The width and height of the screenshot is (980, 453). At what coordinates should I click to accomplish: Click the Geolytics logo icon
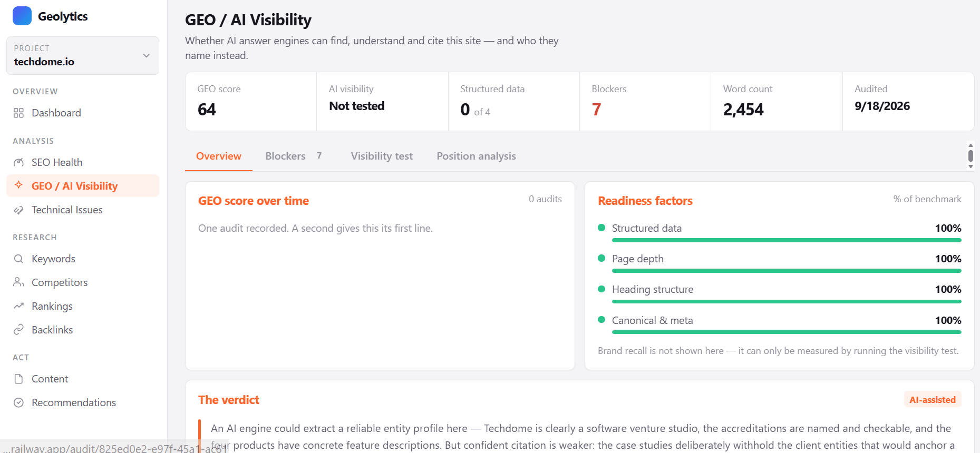22,16
